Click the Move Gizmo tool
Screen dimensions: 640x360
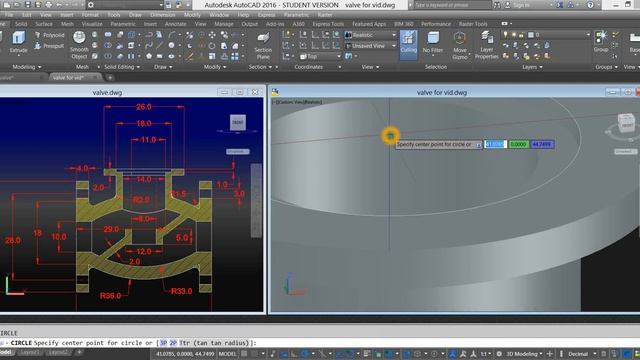tap(460, 45)
